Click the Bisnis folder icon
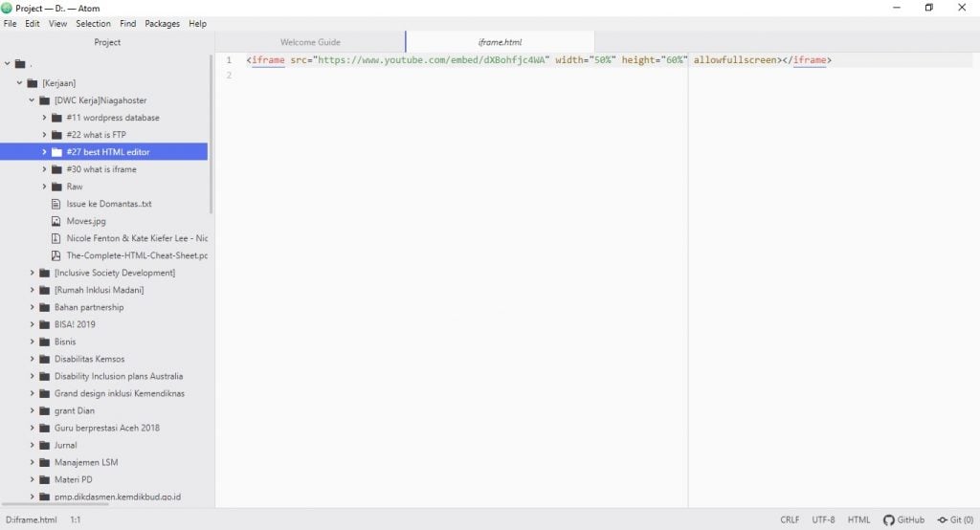Screen dimensions: 980x530 tap(44, 342)
